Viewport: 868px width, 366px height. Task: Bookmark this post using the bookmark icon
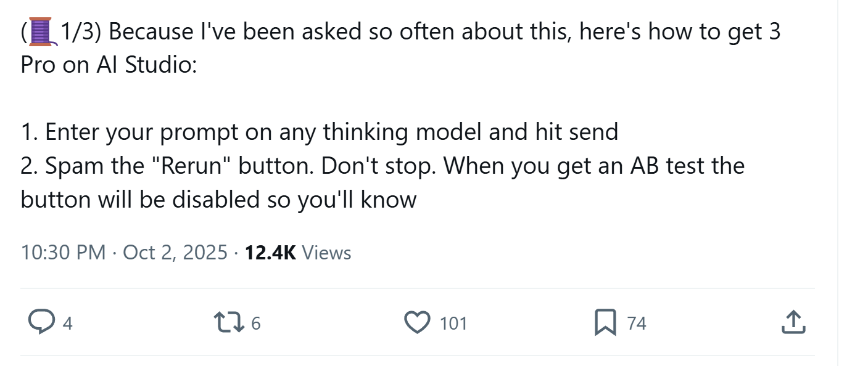605,322
